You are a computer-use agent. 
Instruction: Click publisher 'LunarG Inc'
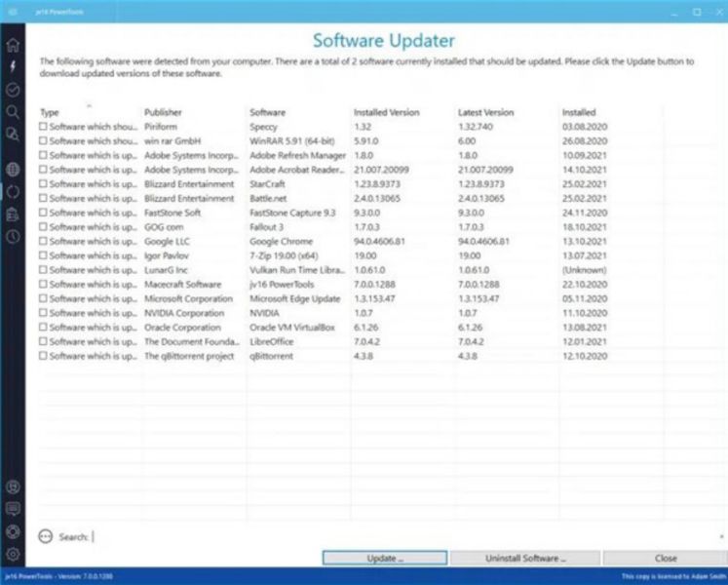click(166, 270)
